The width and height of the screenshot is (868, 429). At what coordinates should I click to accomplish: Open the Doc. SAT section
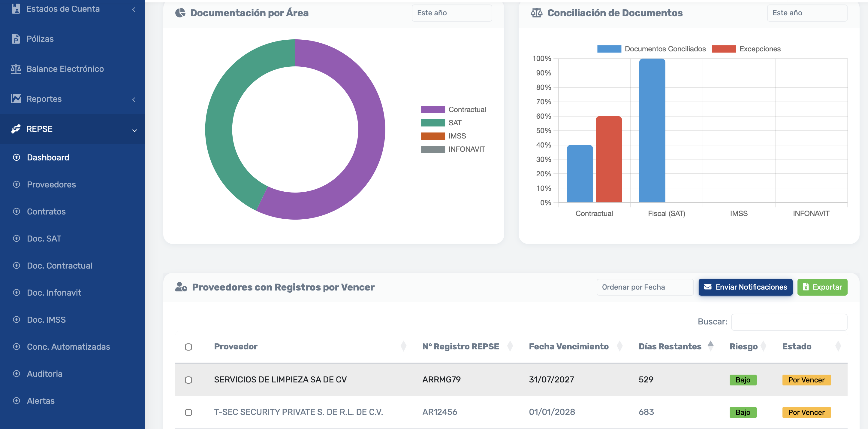coord(44,239)
